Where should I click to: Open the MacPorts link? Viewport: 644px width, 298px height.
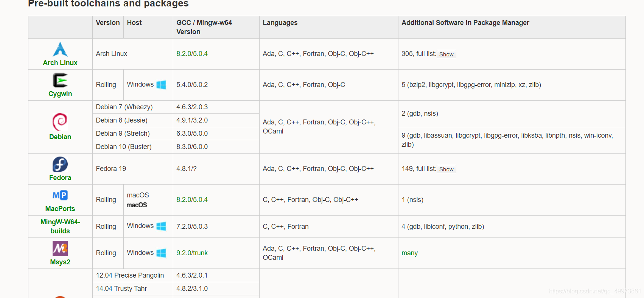[60, 209]
